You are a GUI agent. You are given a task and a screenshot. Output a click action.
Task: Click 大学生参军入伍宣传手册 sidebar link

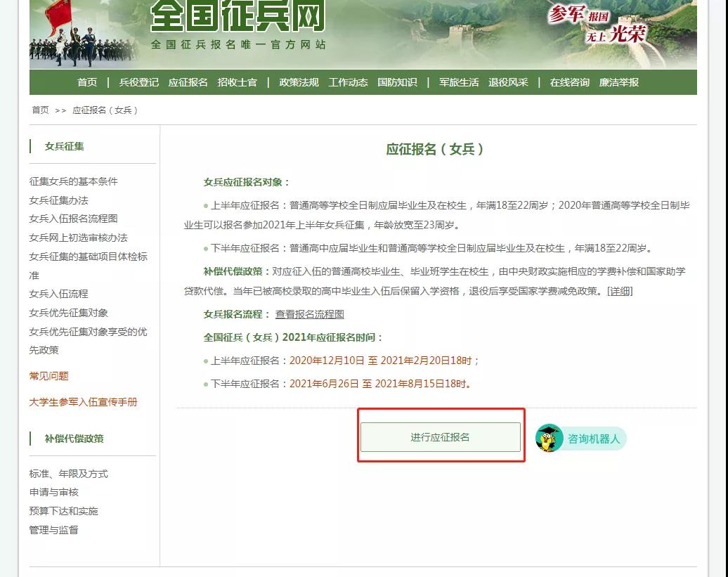tap(84, 402)
